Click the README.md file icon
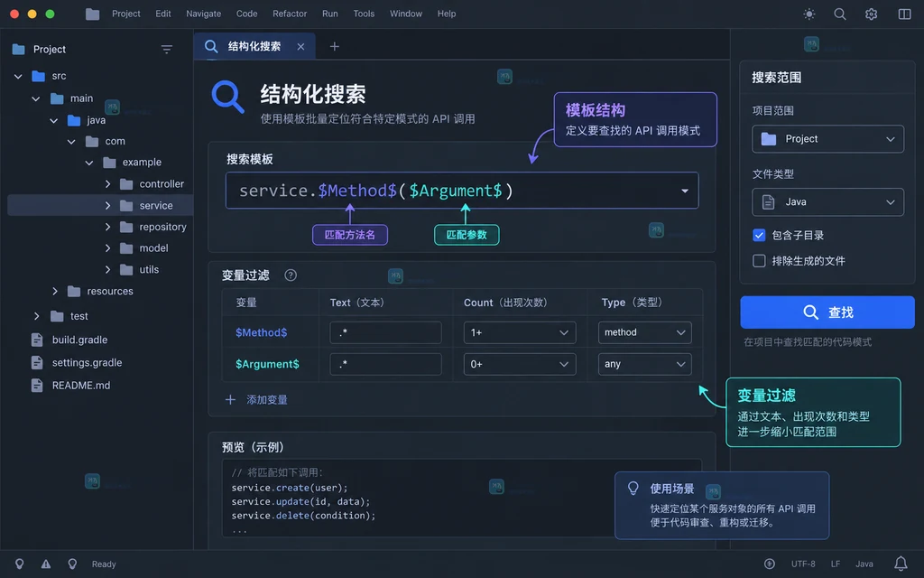The width and height of the screenshot is (924, 578). [x=37, y=385]
